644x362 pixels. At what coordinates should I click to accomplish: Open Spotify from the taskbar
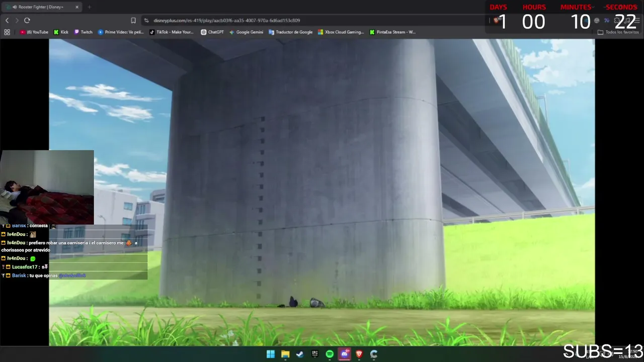(330, 354)
